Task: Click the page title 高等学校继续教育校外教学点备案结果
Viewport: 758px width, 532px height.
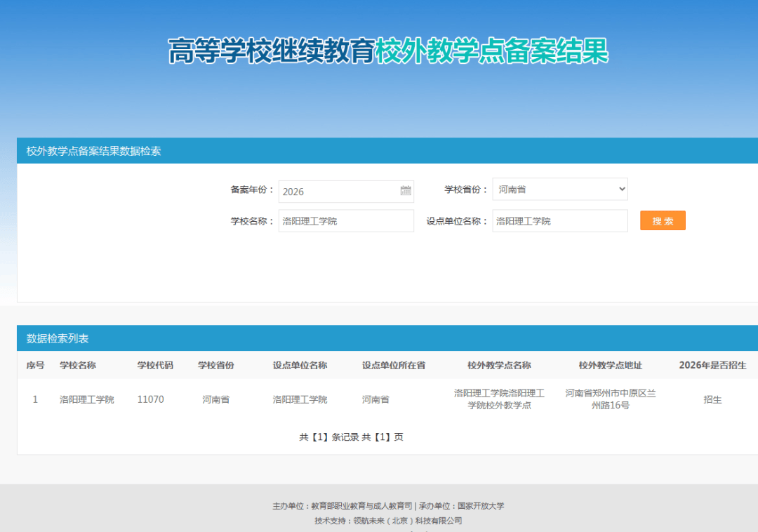Action: pos(388,51)
